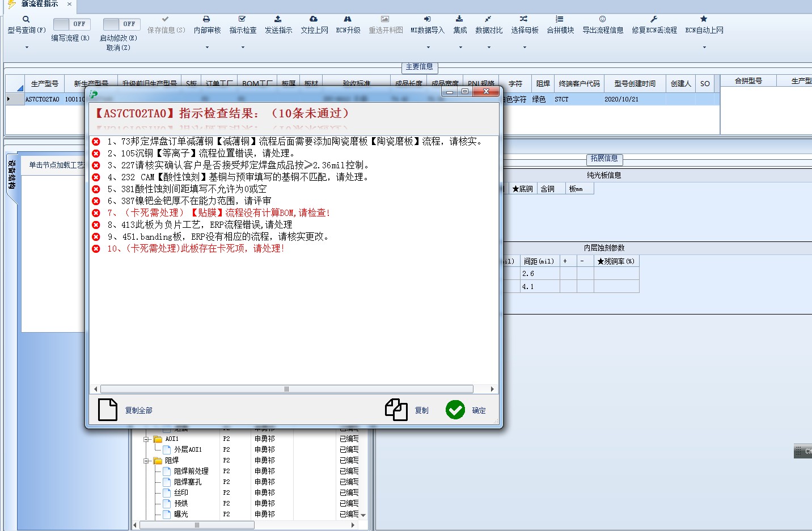812x531 pixels.
Task: Click the ECN升级 toolbar icon
Action: tap(348, 19)
